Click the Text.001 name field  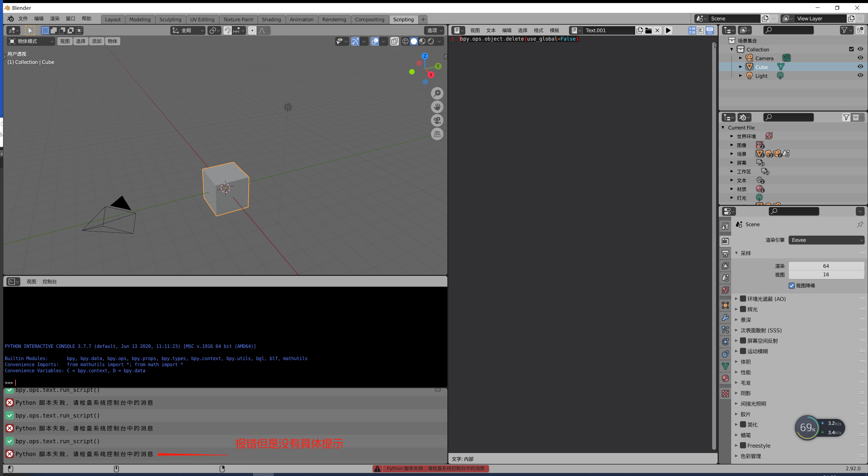coord(609,30)
